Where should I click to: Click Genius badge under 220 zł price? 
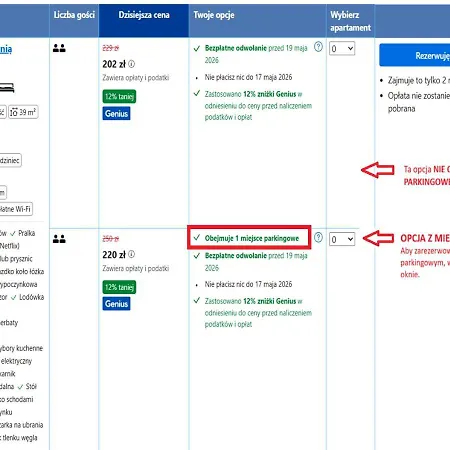coord(116,304)
